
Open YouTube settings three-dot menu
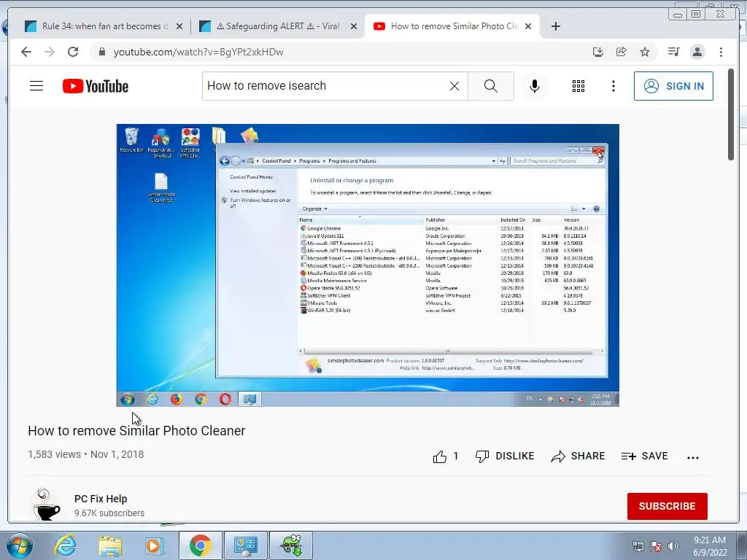point(613,86)
